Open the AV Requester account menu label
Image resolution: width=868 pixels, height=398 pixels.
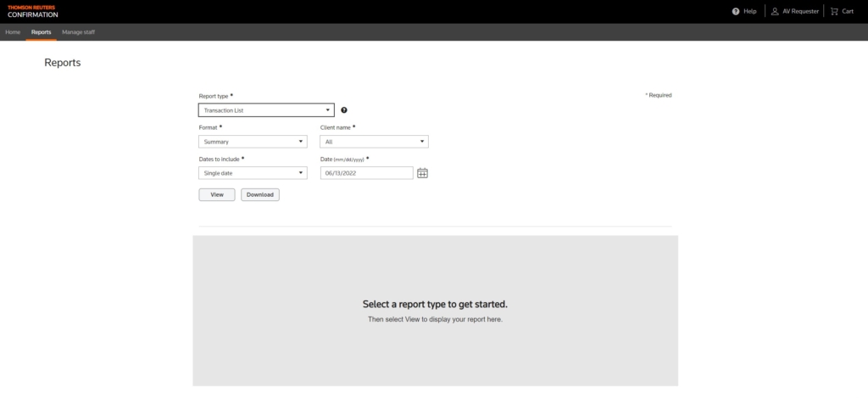[x=800, y=11]
